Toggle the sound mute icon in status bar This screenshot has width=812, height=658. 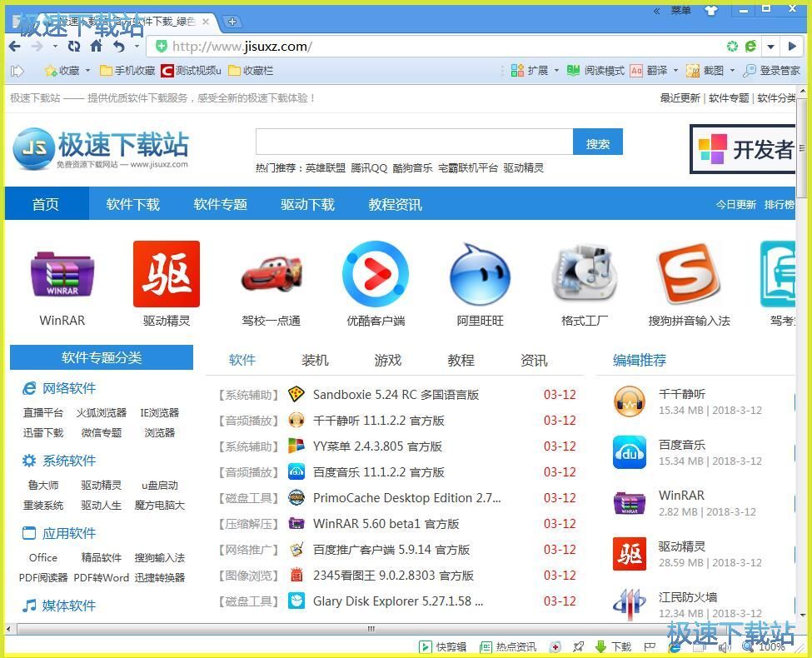click(724, 646)
